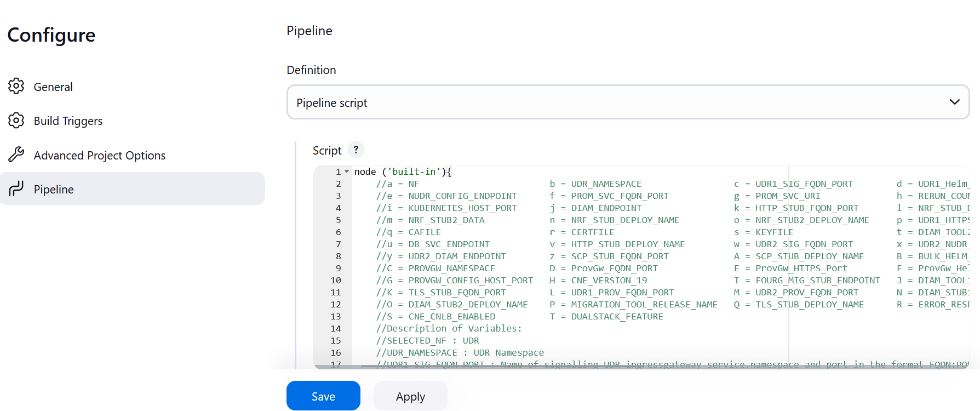Click NRF_STUB_DEPLOY_NAME text
The image size is (980, 411).
(625, 220)
